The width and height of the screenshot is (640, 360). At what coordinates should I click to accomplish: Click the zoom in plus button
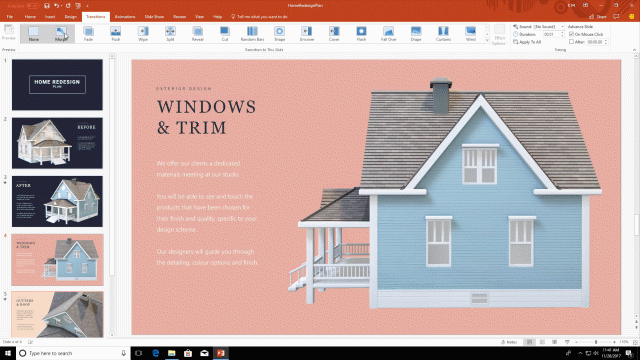pyautogui.click(x=614, y=342)
